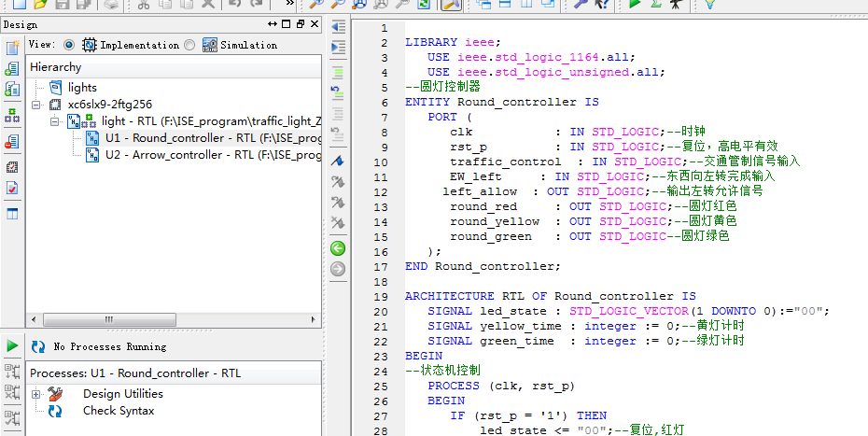Click green back-arrow circle in editor sidebar
The image size is (868, 436).
[x=338, y=248]
